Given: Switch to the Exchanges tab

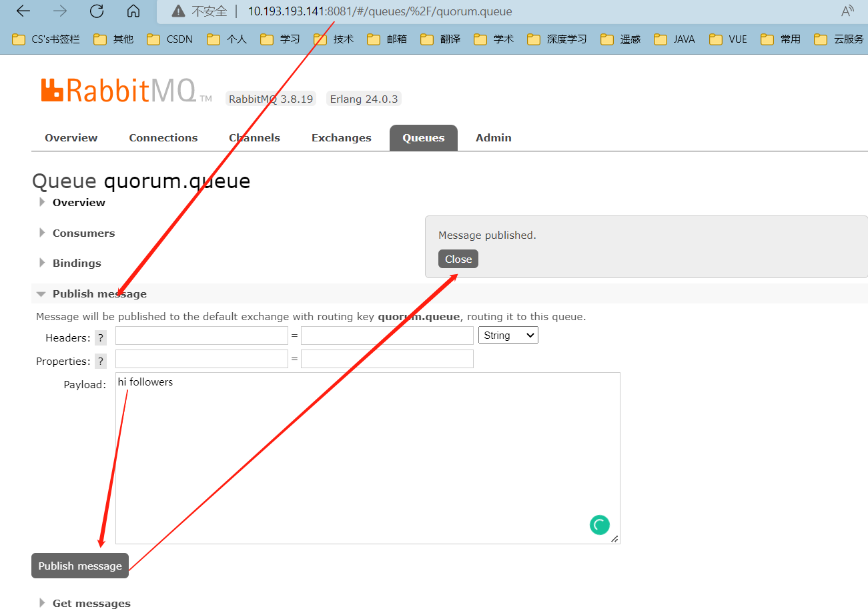Looking at the screenshot, I should (342, 137).
